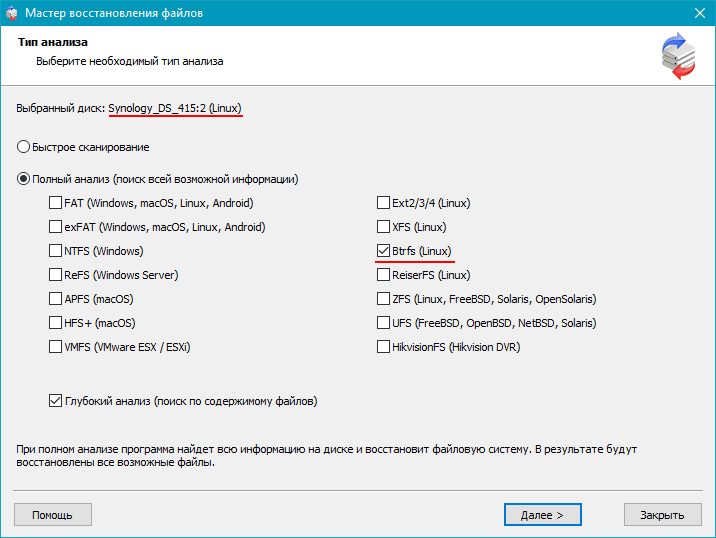This screenshot has height=538, width=716.
Task: Click the Помощь button
Action: [x=53, y=515]
